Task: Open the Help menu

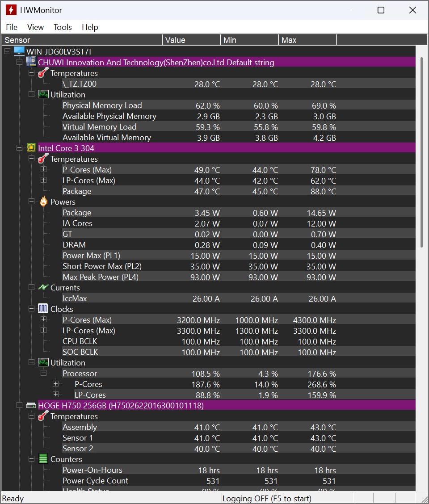Action: click(x=90, y=27)
